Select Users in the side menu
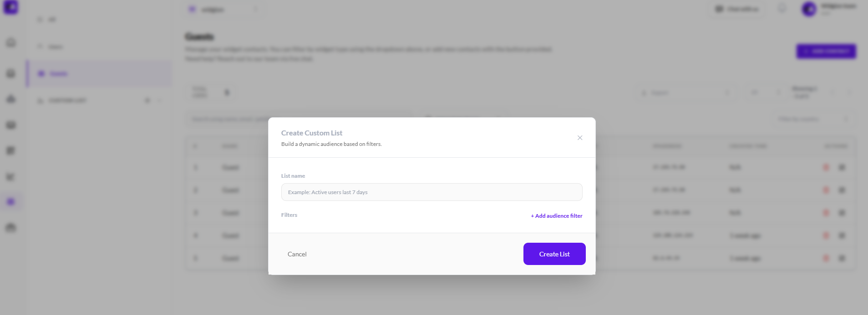The height and width of the screenshot is (315, 868). pyautogui.click(x=56, y=47)
